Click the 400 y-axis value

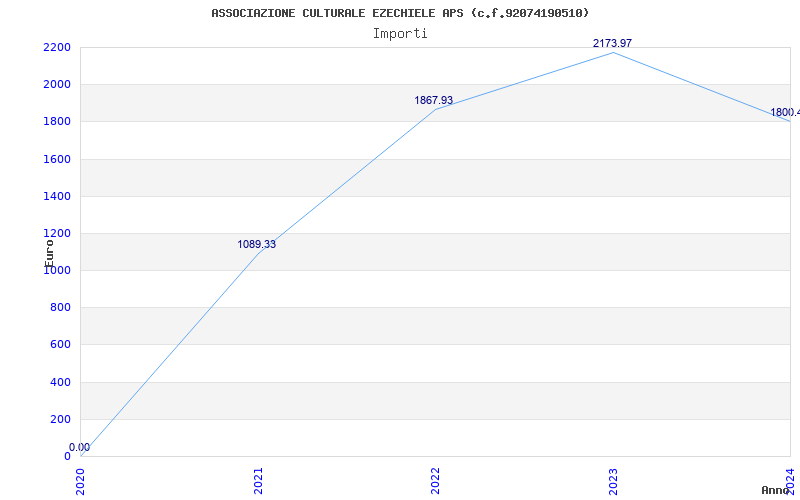[x=60, y=382]
